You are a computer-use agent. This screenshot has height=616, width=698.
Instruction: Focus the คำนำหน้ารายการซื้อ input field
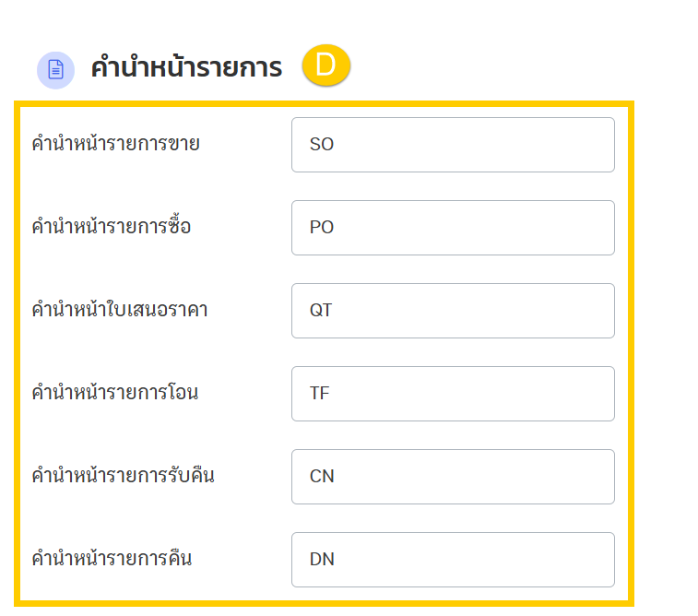tap(453, 228)
